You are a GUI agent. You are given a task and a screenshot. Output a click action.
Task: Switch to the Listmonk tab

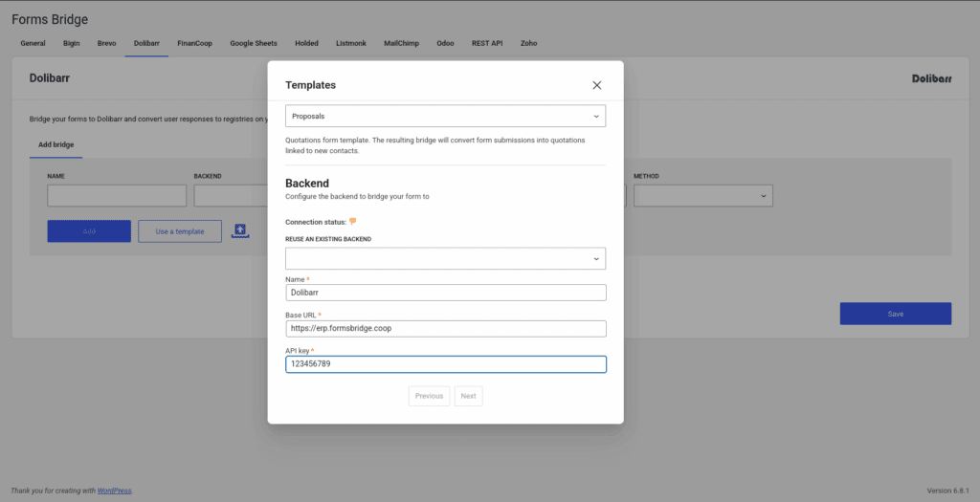click(x=350, y=43)
